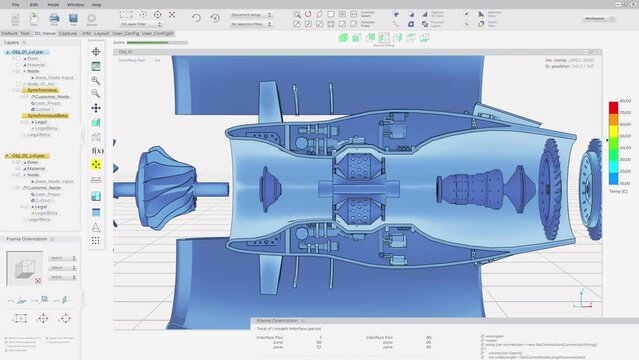Select the Obj_01 viewport title bar
This screenshot has height=360, width=639.
[x=357, y=52]
